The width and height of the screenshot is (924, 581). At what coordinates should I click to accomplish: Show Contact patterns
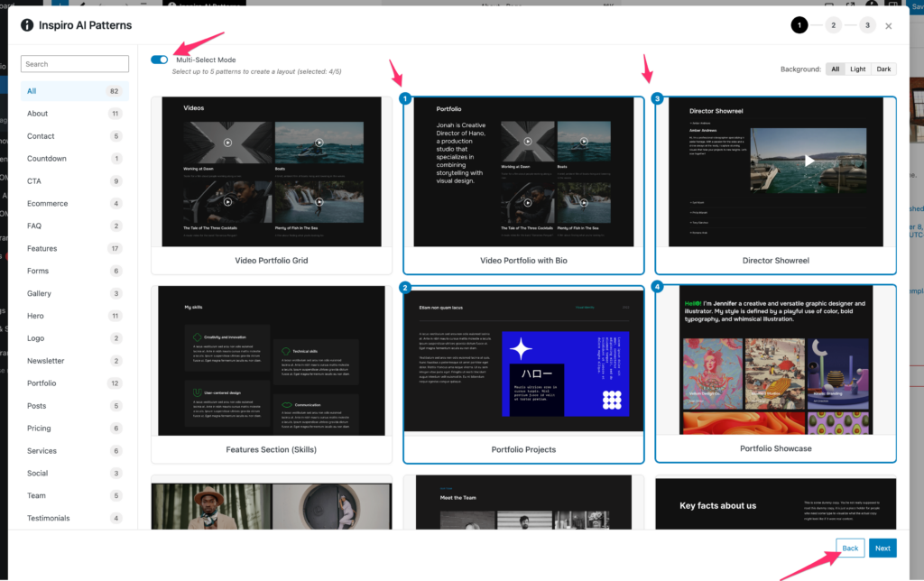point(75,136)
